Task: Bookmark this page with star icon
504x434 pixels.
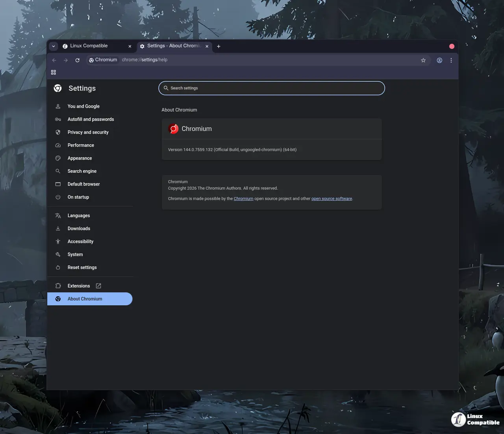Action: pos(423,60)
